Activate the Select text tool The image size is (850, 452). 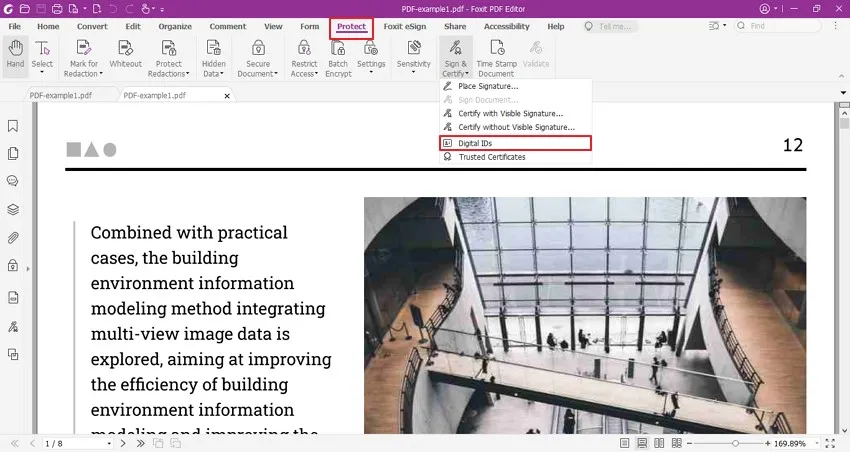[42, 54]
